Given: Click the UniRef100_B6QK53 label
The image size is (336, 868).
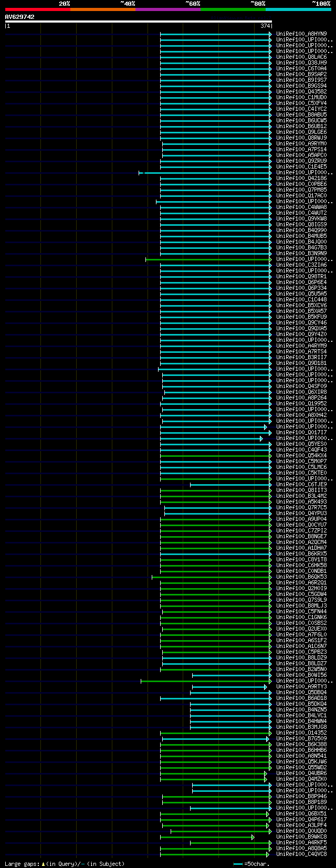Looking at the screenshot, I should pyautogui.click(x=301, y=577).
